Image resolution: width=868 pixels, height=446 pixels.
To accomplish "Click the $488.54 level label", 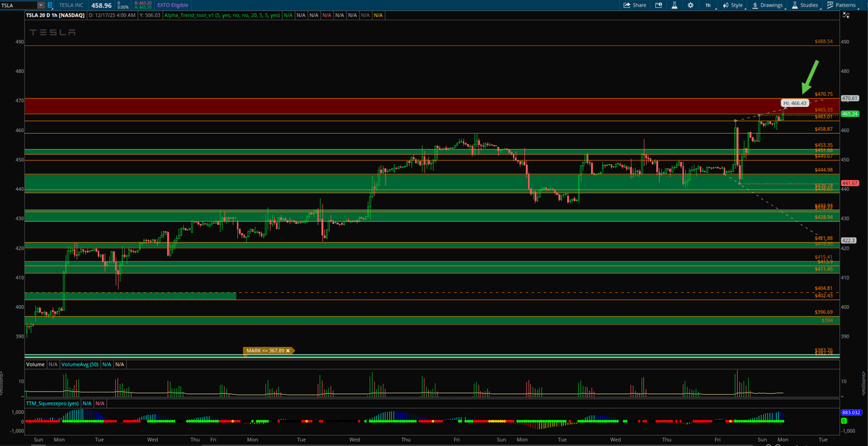I will click(x=824, y=41).
